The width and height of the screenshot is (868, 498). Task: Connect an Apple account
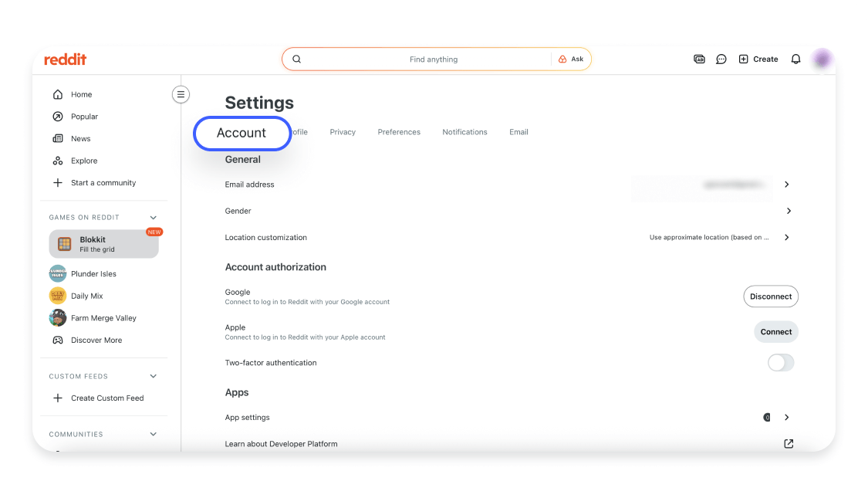point(776,331)
